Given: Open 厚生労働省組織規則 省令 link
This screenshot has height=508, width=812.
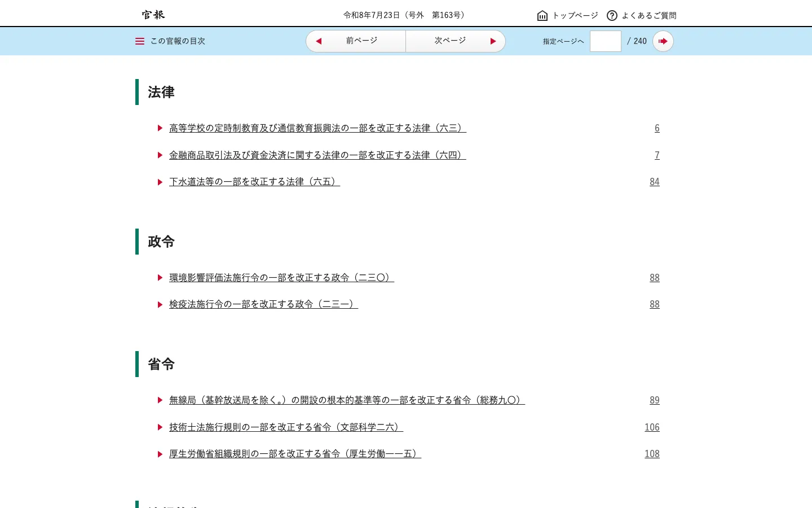Looking at the screenshot, I should (x=295, y=454).
